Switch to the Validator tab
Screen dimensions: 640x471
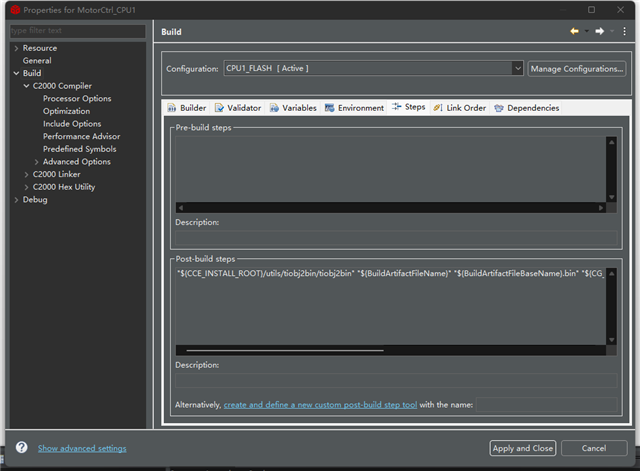click(238, 108)
